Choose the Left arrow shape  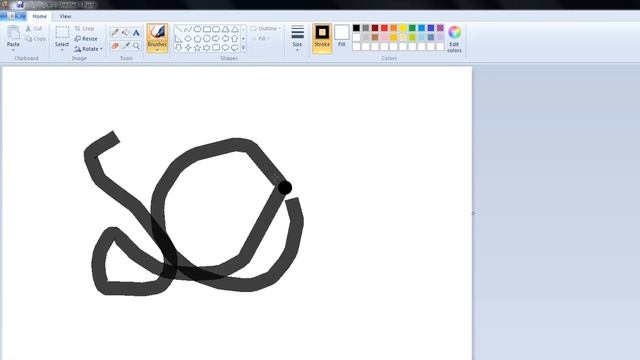coord(225,39)
